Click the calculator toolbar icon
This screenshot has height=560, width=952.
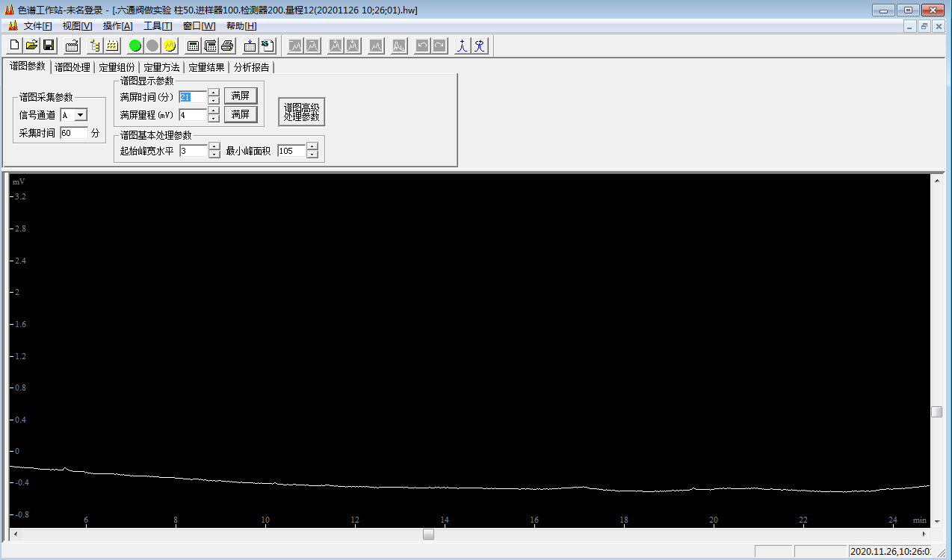click(x=193, y=46)
